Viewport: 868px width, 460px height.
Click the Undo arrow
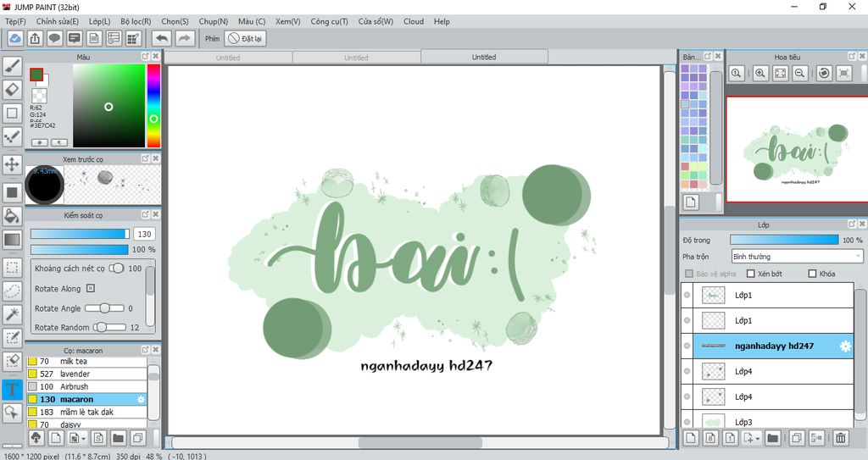(x=162, y=38)
